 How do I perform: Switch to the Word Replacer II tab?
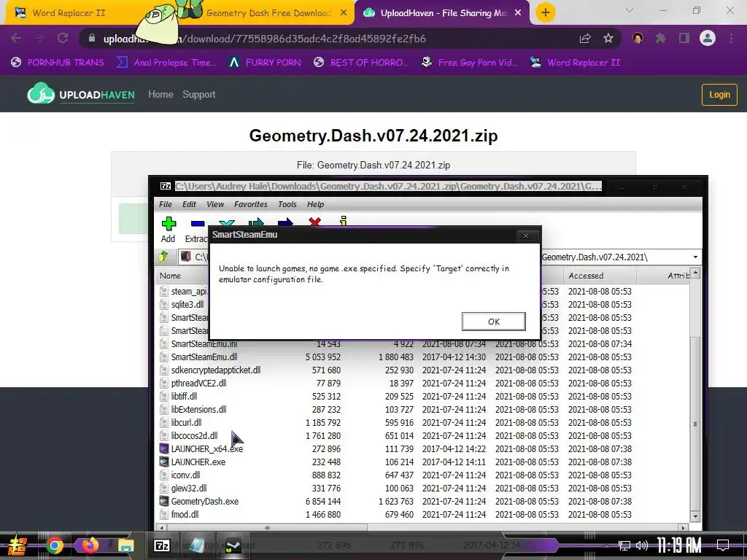coord(69,13)
